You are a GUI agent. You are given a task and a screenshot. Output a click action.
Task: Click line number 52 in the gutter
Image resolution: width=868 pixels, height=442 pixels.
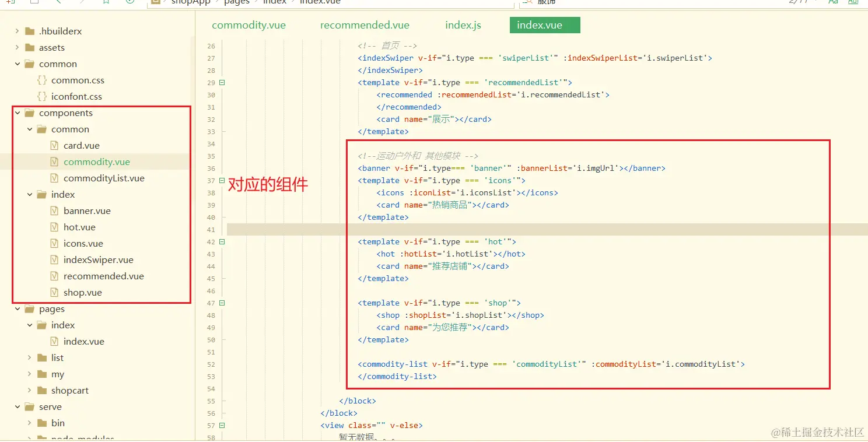click(211, 364)
